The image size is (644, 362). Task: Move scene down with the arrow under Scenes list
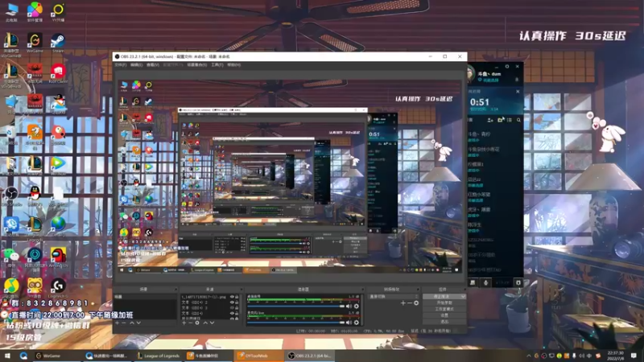[x=138, y=323]
